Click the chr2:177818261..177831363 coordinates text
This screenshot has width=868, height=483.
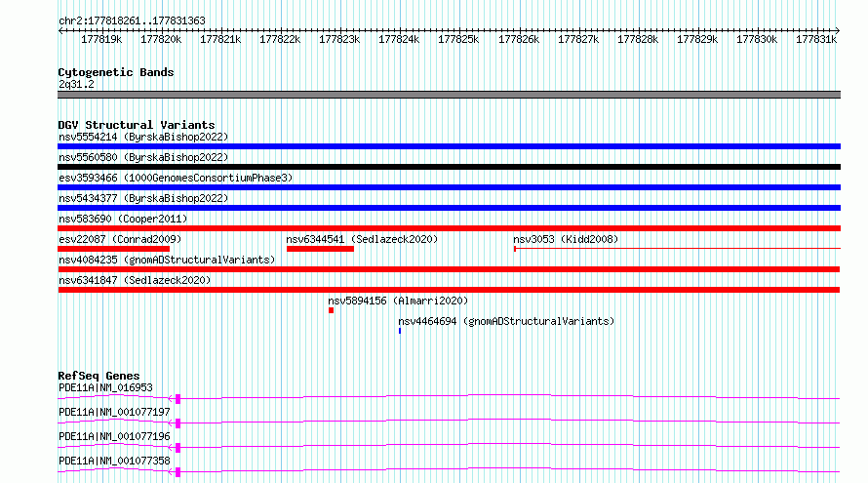tap(132, 21)
